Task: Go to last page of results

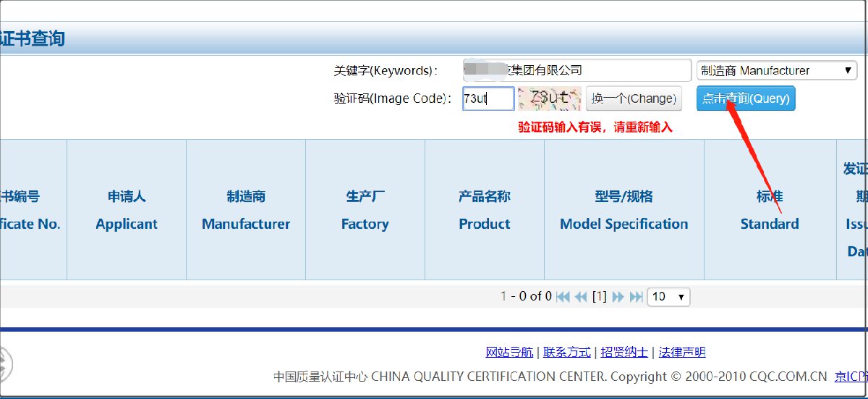Action: click(x=637, y=296)
